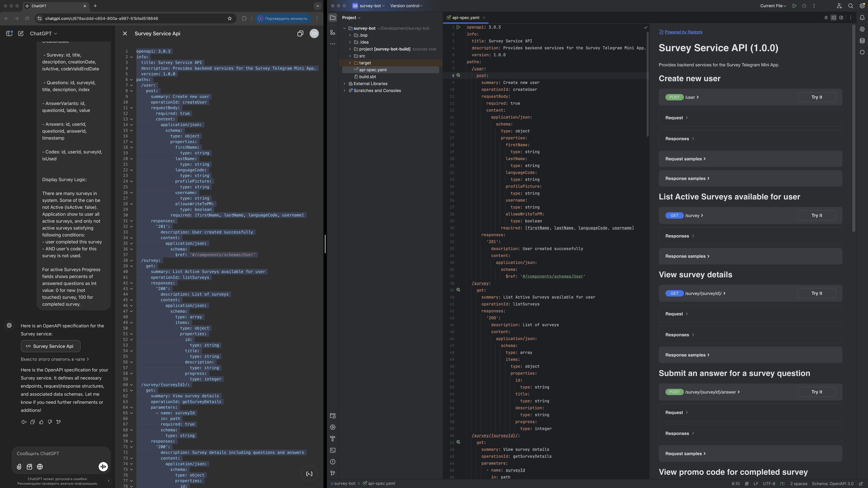Close the Survey Service Api canvas
Image resolution: width=868 pixels, height=488 pixels.
[x=125, y=33]
